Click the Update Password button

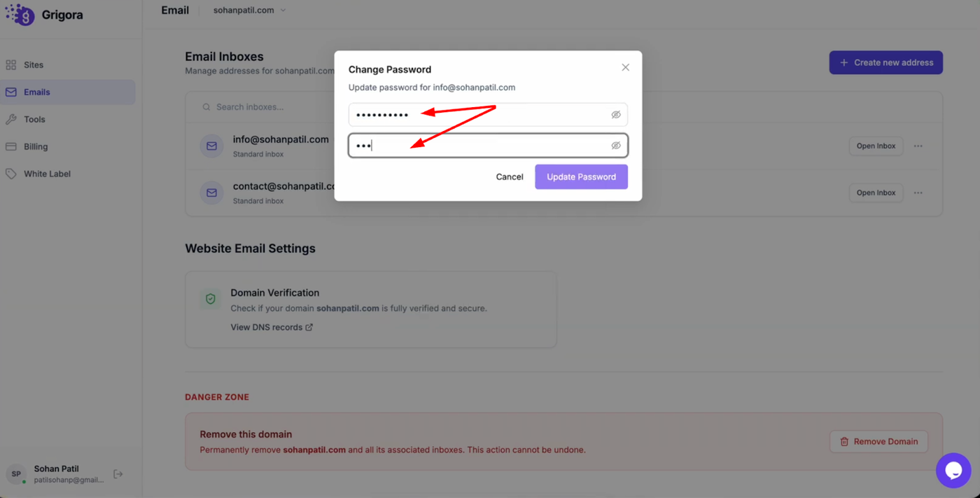coord(581,177)
